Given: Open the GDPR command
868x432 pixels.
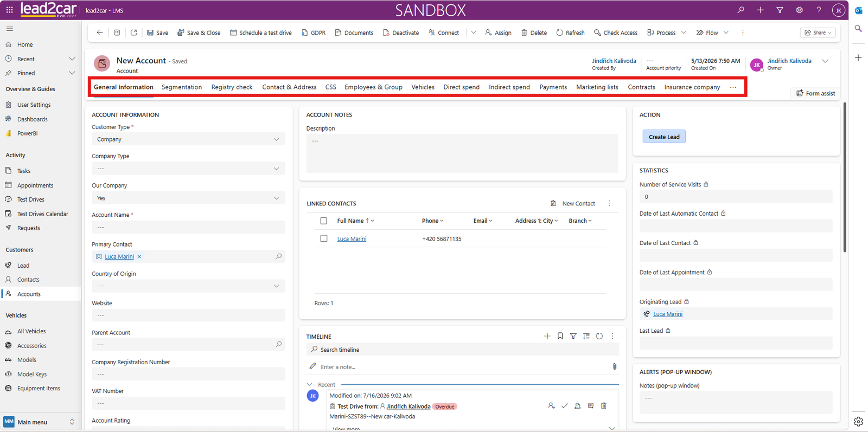Looking at the screenshot, I should (x=314, y=33).
